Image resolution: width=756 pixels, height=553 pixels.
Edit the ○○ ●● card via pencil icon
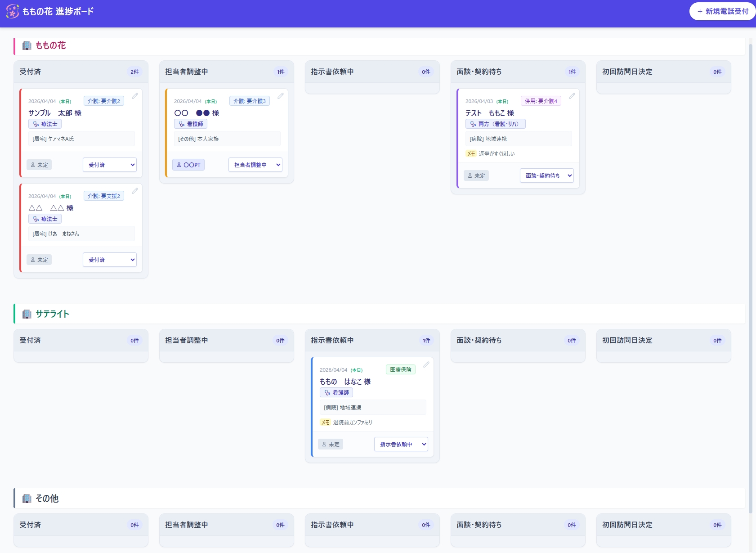click(280, 96)
